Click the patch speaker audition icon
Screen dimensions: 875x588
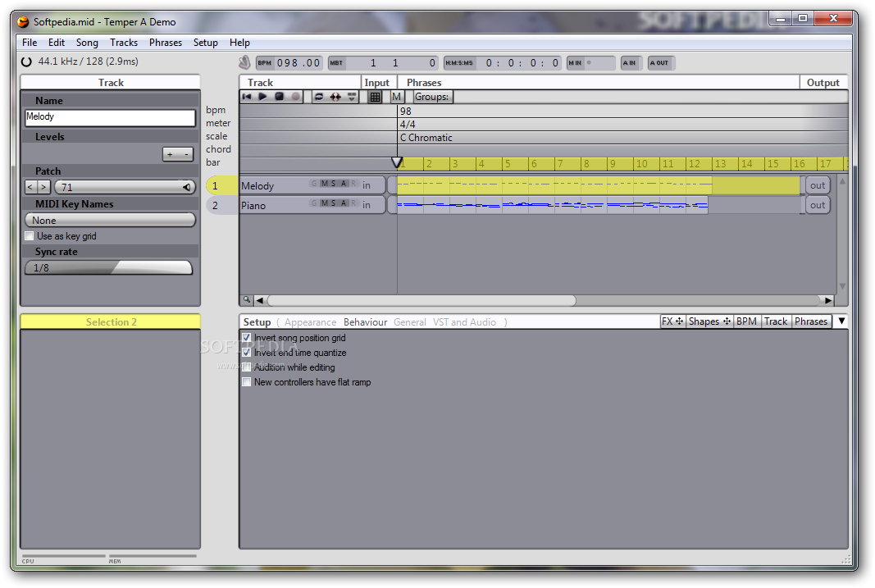coord(187,187)
